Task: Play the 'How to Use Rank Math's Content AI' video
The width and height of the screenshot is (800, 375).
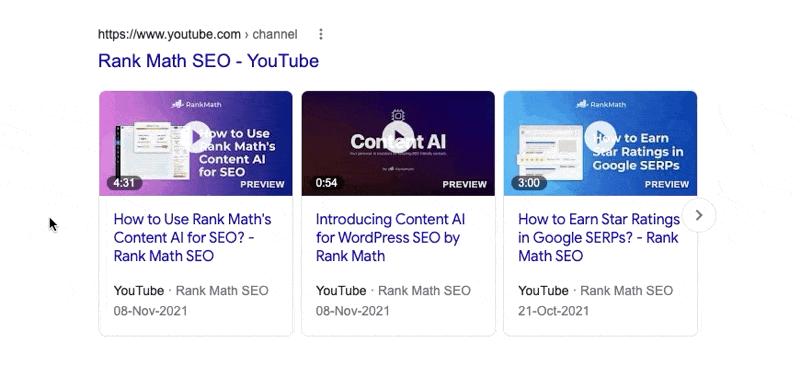Action: pos(196,137)
